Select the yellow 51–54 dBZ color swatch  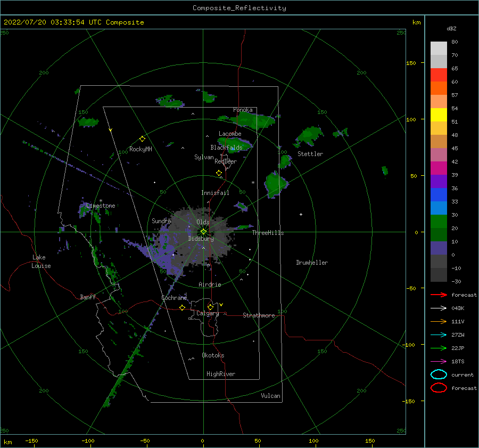pos(439,115)
